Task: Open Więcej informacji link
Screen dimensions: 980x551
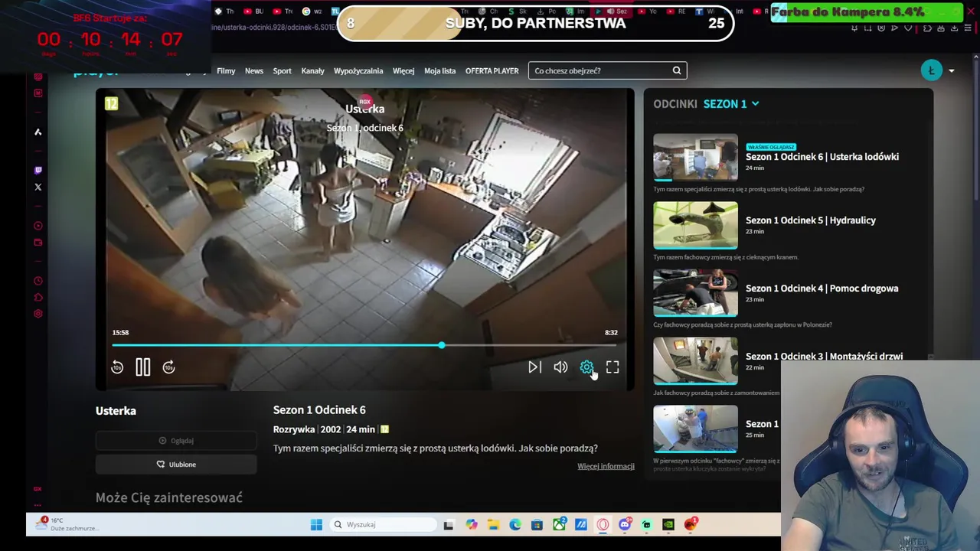Action: click(606, 466)
